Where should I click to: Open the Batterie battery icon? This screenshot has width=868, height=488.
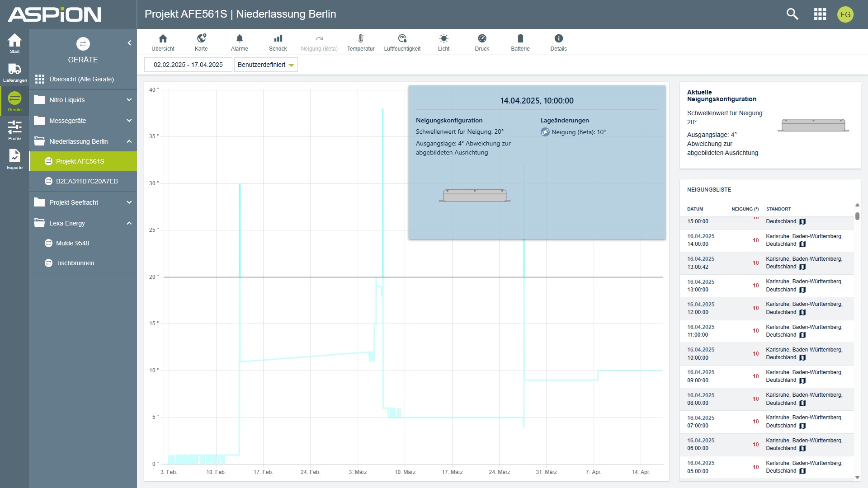[x=520, y=38]
